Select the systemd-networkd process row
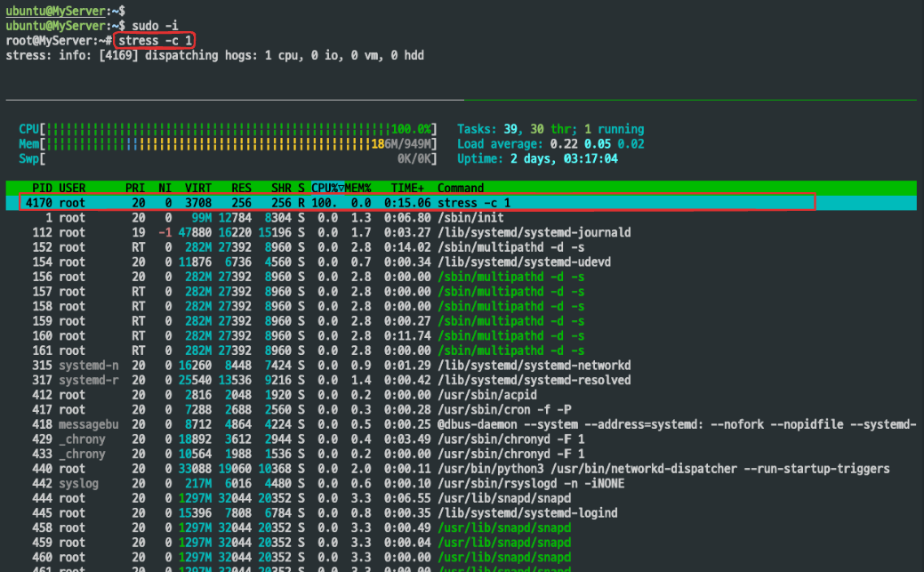This screenshot has height=572, width=924. tap(462, 366)
